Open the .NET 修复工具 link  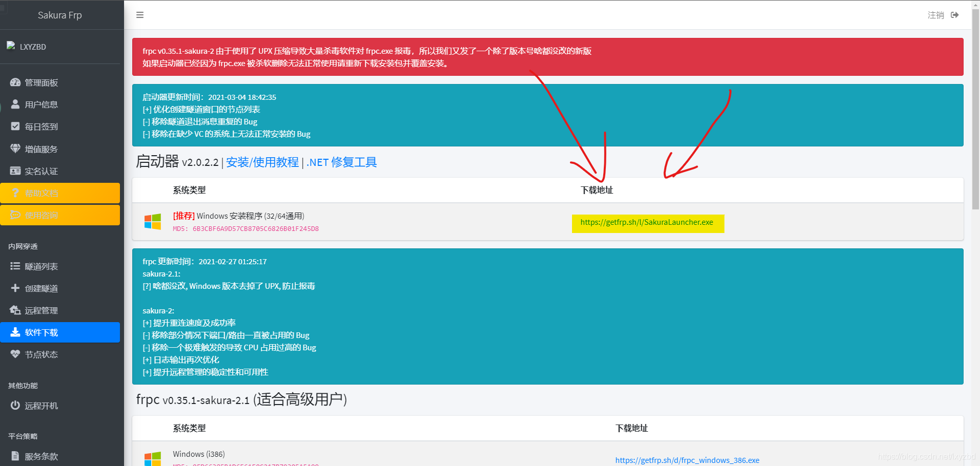point(341,162)
